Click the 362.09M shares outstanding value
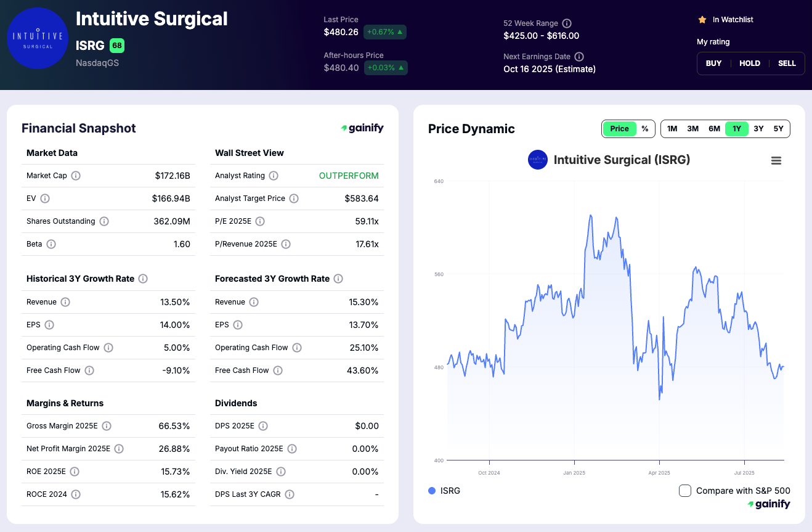Image resolution: width=812 pixels, height=532 pixels. click(x=172, y=221)
